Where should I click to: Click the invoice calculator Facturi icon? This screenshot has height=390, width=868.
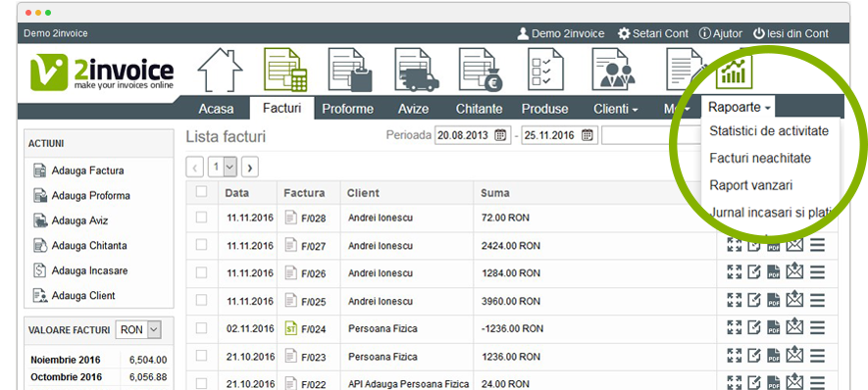coord(285,70)
